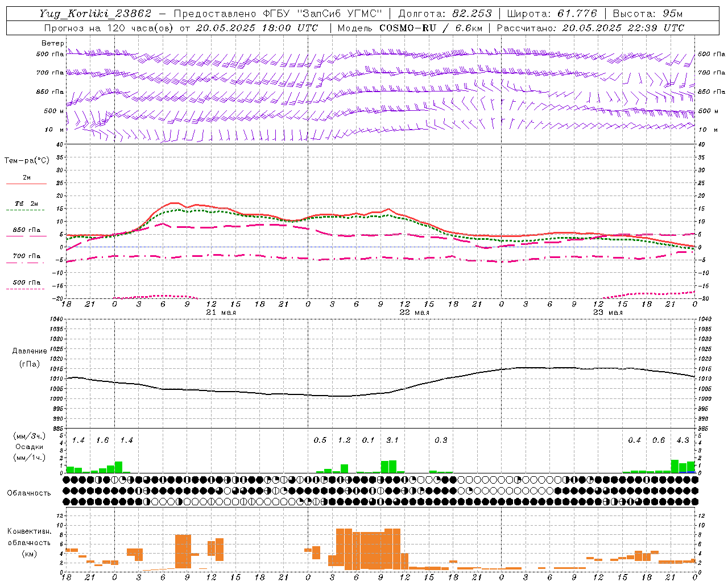The image size is (728, 582).
Task: Select the forecast start 20.05.2025 18:00 UTC
Action: [257, 28]
